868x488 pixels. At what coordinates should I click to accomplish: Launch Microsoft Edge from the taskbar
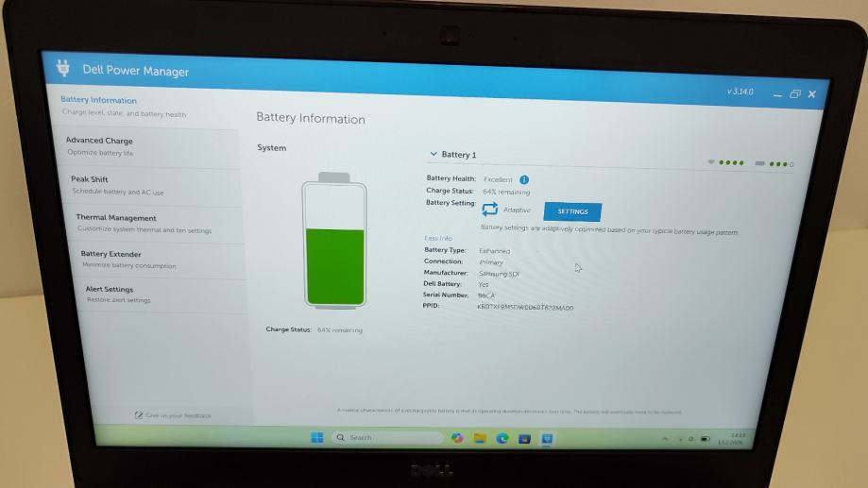502,439
